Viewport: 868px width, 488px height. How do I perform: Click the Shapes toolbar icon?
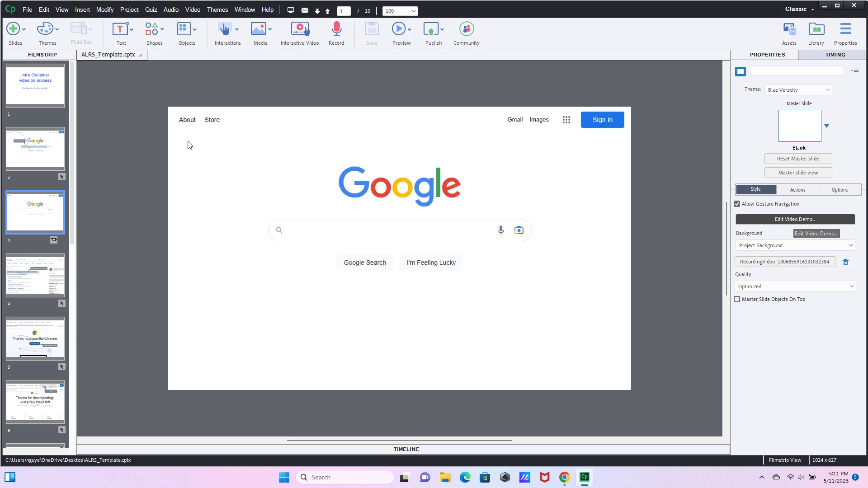152,30
